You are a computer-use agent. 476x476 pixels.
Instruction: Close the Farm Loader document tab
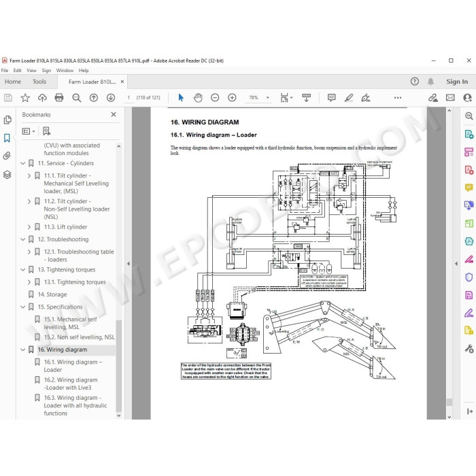click(122, 82)
